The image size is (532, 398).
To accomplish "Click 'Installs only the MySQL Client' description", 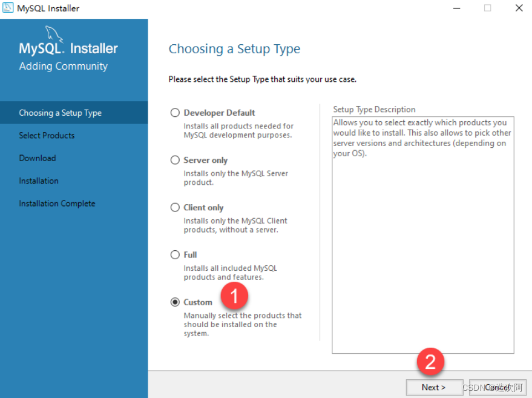I will (x=235, y=225).
